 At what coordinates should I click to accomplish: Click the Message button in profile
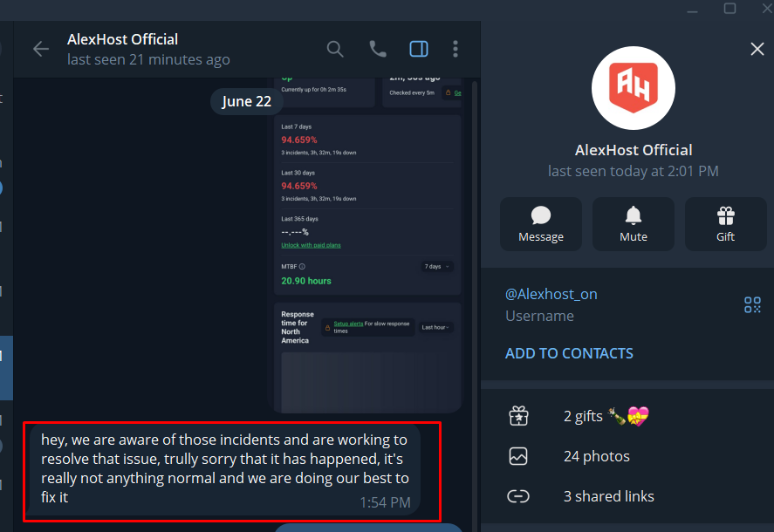[540, 224]
